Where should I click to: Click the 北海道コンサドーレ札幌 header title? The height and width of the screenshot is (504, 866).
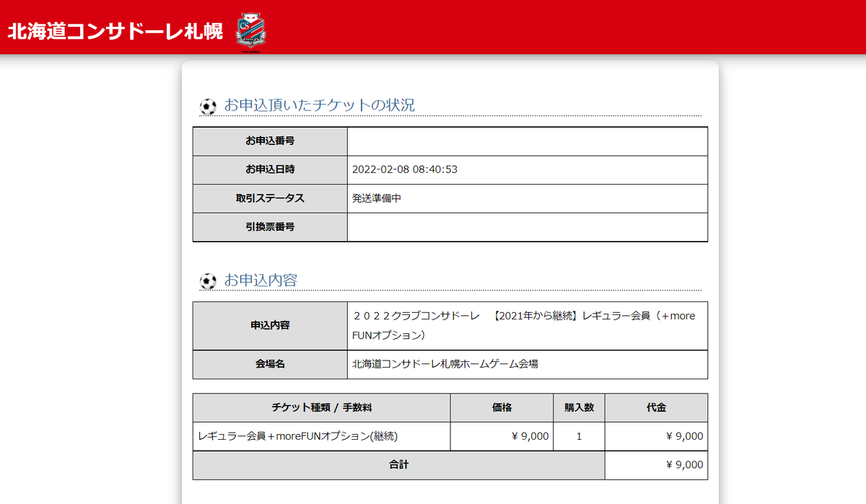[115, 32]
